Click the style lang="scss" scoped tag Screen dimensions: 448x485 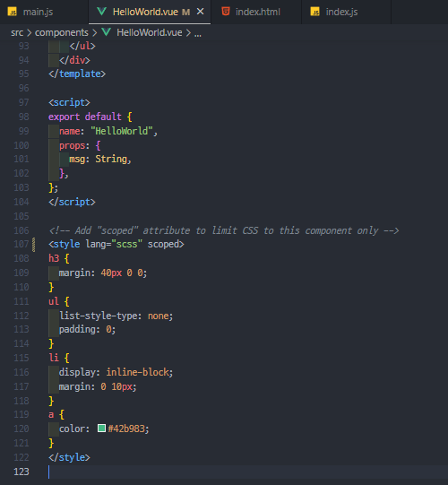116,245
